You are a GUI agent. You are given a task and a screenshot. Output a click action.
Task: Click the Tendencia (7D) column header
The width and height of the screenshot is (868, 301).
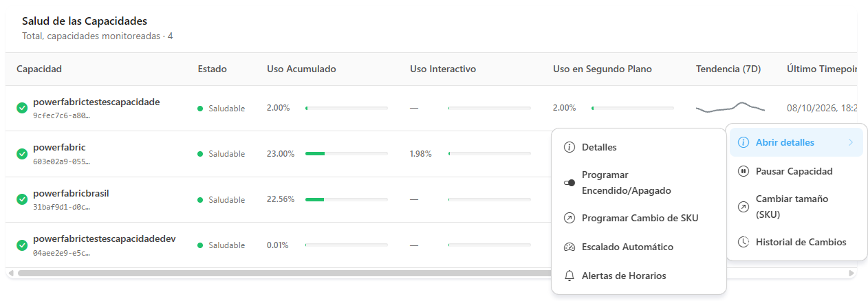pos(728,69)
